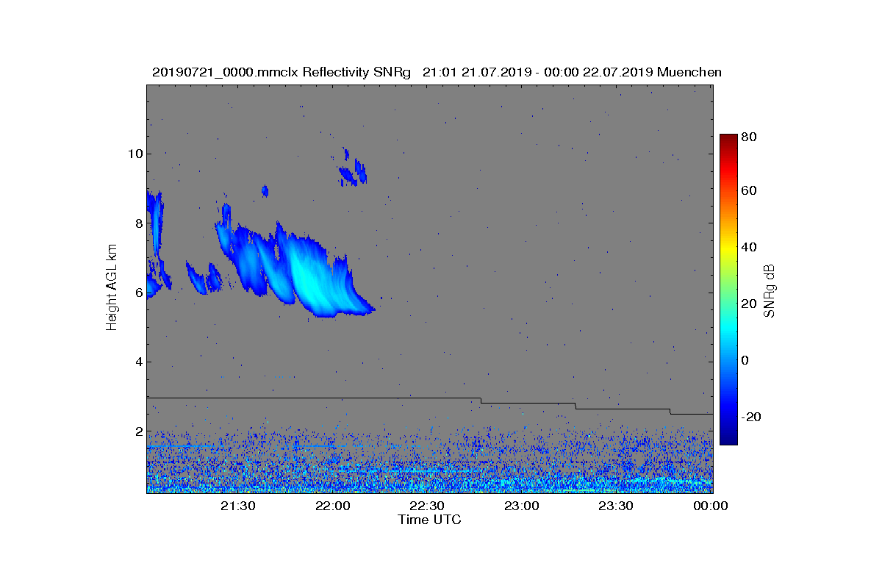Click the colorbar value 40
Image resolution: width=882 pixels, height=588 pixels.
coord(750,247)
